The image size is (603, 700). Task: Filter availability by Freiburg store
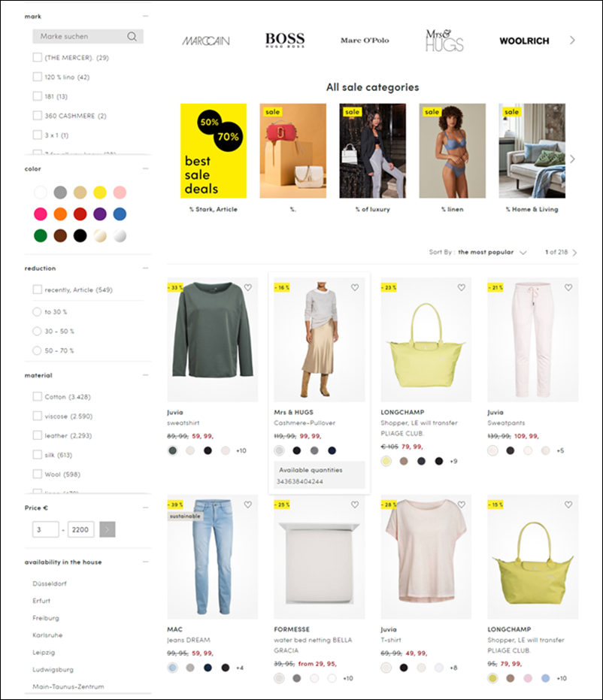[46, 618]
